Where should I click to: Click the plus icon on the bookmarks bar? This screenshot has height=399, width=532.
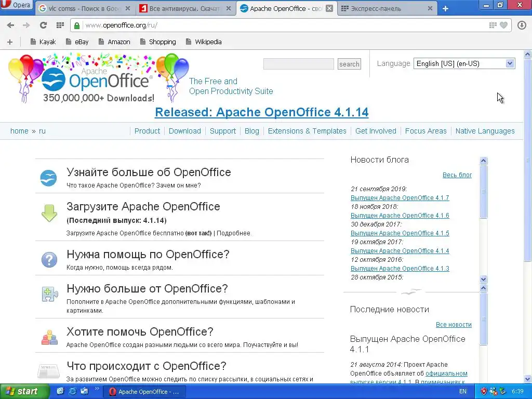pyautogui.click(x=10, y=42)
